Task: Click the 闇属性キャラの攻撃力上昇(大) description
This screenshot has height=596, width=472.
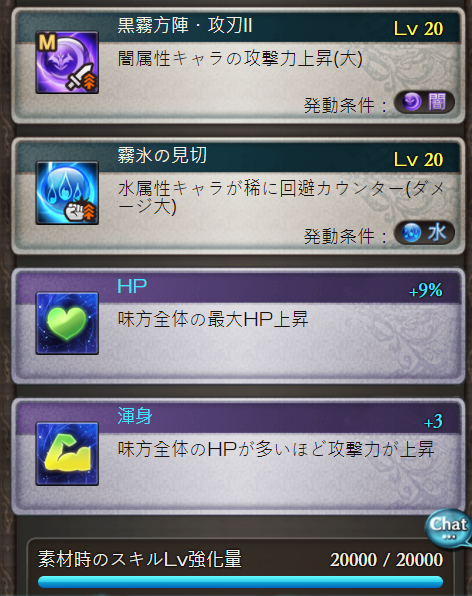Action: pyautogui.click(x=240, y=59)
